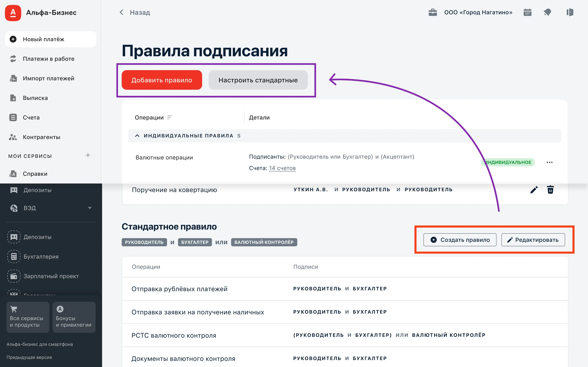Expand the ВЭД dropdown in the sidebar

[x=90, y=208]
